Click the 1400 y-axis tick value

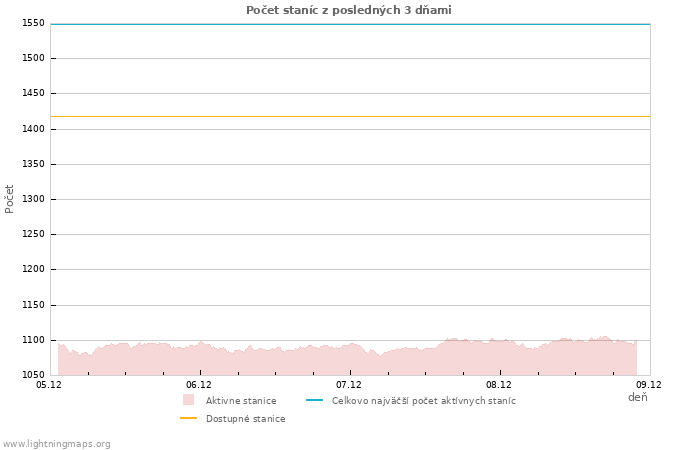[33, 129]
